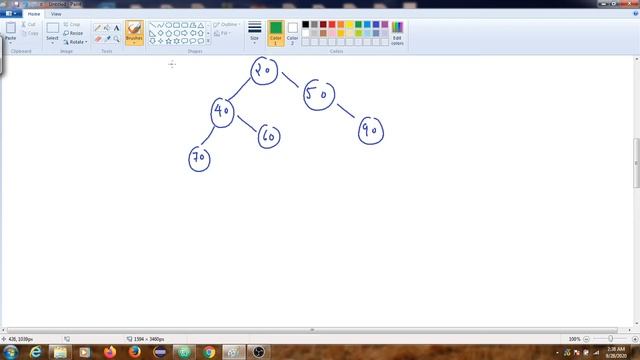Switch to the Home ribbon tab
This screenshot has width=640, height=360.
(x=34, y=14)
